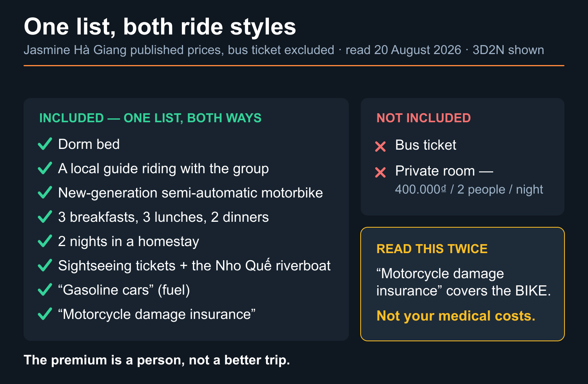Click the checkmark next to Gasoline cars
This screenshot has height=384, width=588.
point(45,290)
